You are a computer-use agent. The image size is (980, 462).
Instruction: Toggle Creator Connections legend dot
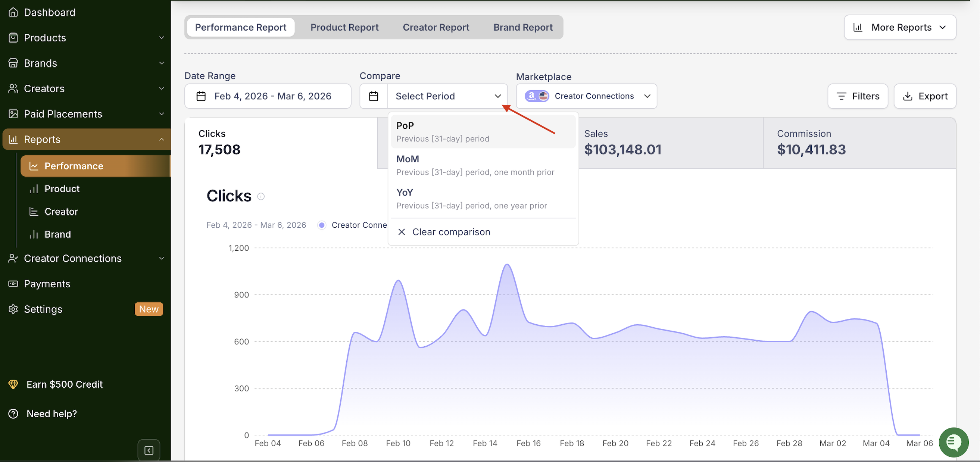coord(322,225)
